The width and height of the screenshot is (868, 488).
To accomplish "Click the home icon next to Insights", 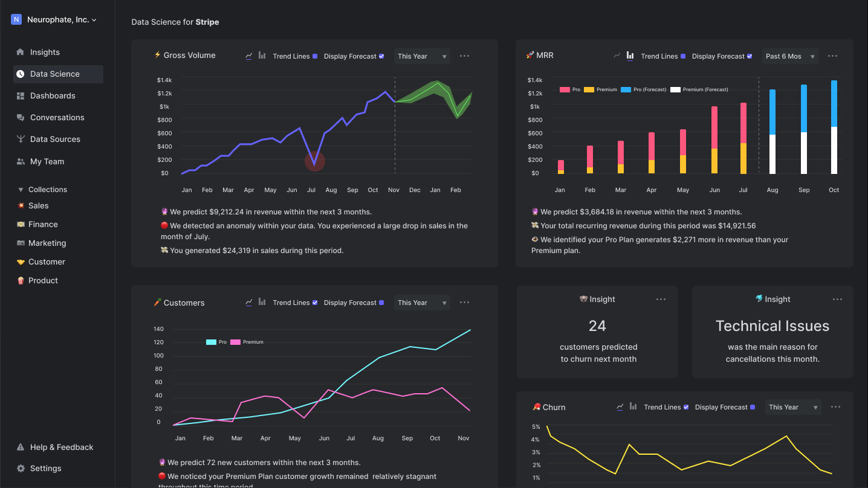I will click(x=21, y=52).
